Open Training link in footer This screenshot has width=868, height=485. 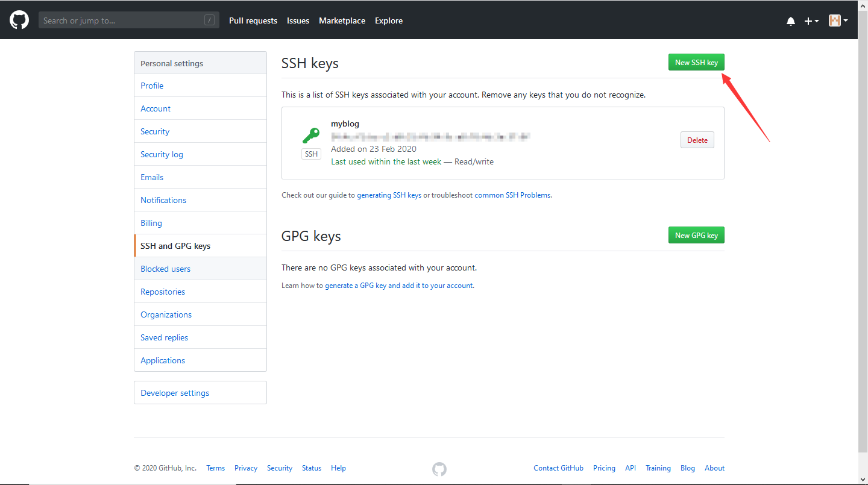coord(658,468)
